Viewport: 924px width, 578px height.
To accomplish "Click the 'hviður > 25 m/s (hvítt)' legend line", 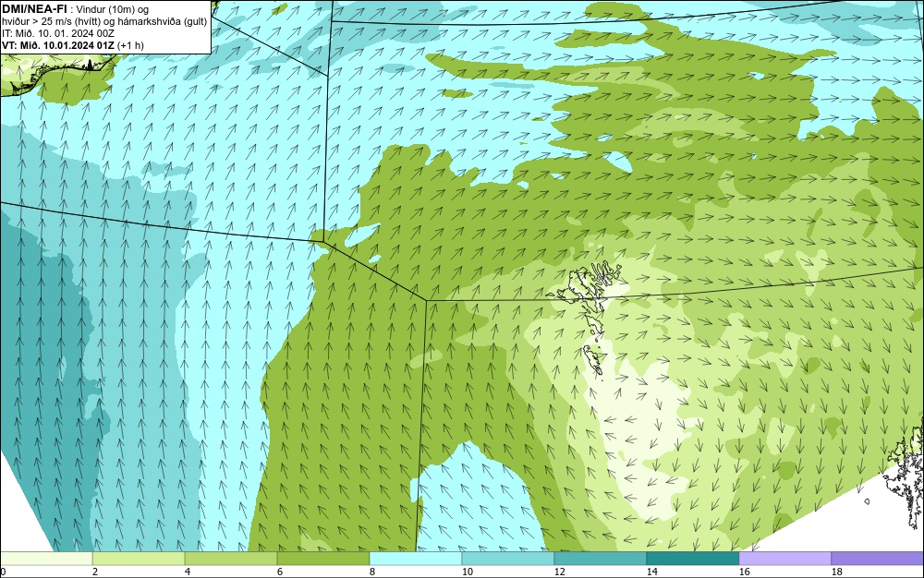I will point(104,22).
